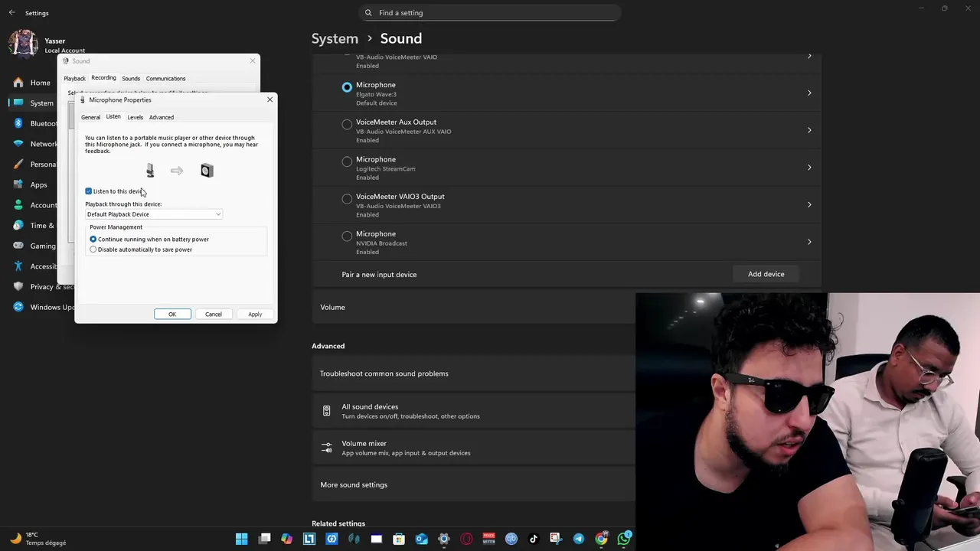Click the Settings gear taskbar icon

coord(443,539)
